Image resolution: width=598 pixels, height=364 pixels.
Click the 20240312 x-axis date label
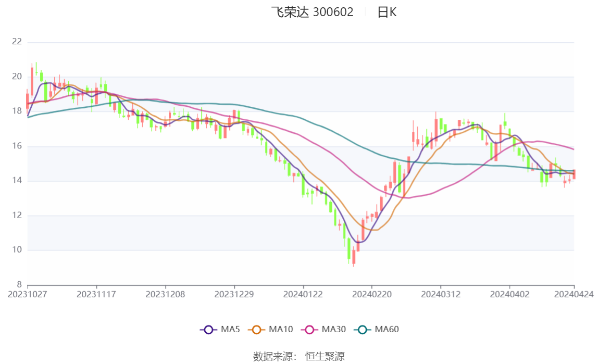tap(441, 294)
